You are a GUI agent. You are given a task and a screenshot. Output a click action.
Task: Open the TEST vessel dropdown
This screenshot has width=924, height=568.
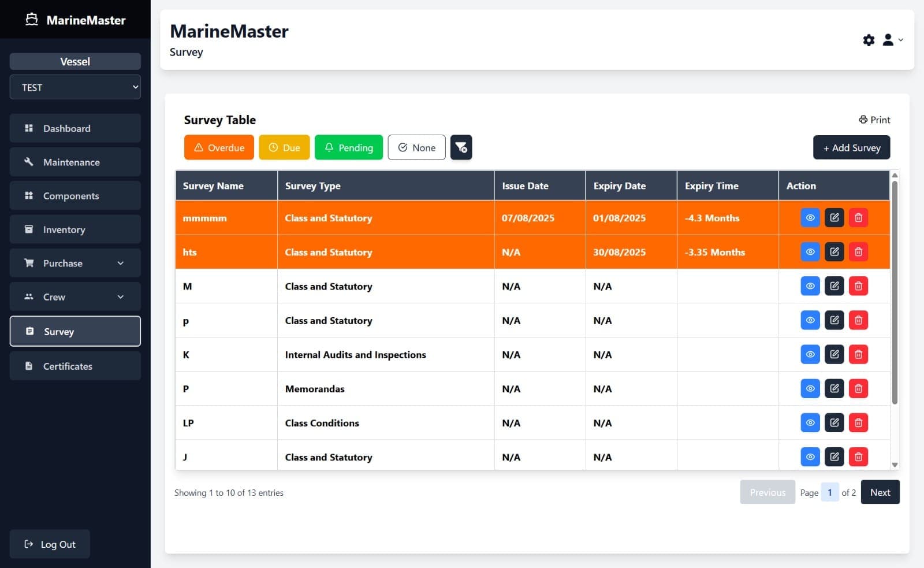click(x=75, y=87)
